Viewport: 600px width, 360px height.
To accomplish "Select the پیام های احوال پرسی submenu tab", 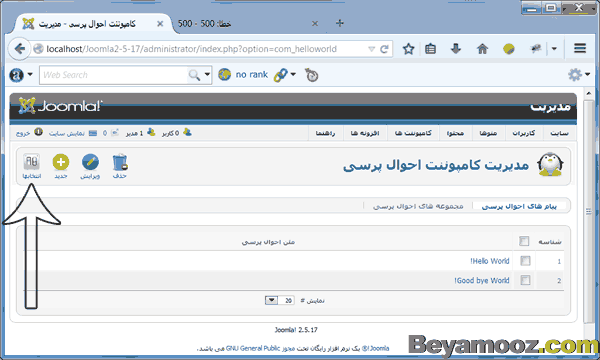I will pos(519,206).
